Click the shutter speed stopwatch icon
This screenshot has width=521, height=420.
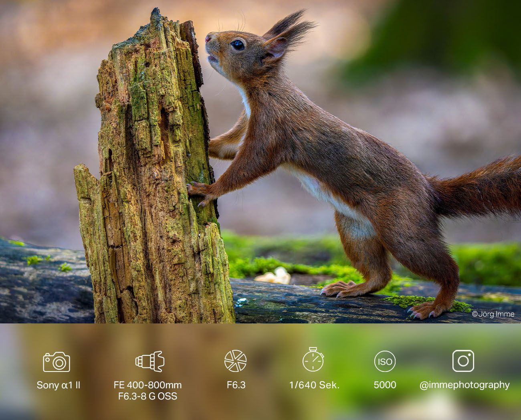313,360
